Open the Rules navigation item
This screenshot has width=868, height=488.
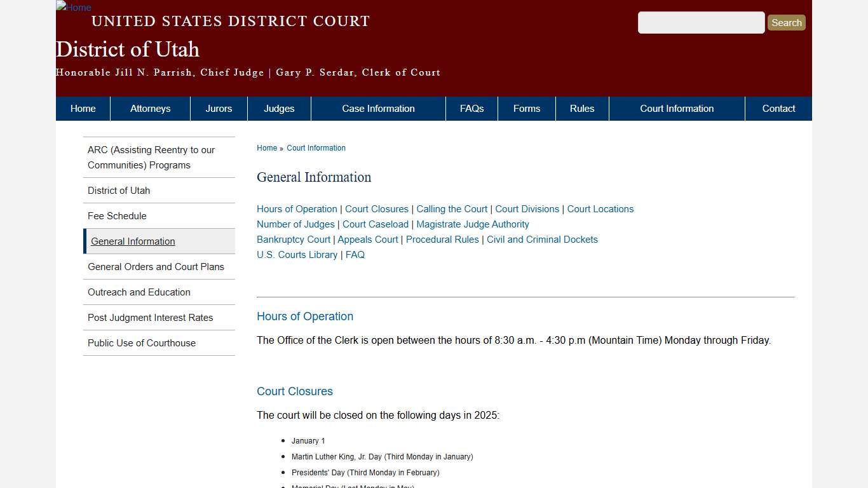tap(582, 108)
